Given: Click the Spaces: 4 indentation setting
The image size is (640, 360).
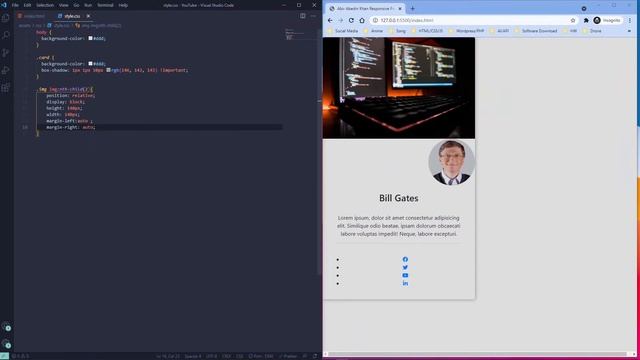Looking at the screenshot, I should pyautogui.click(x=193, y=356).
